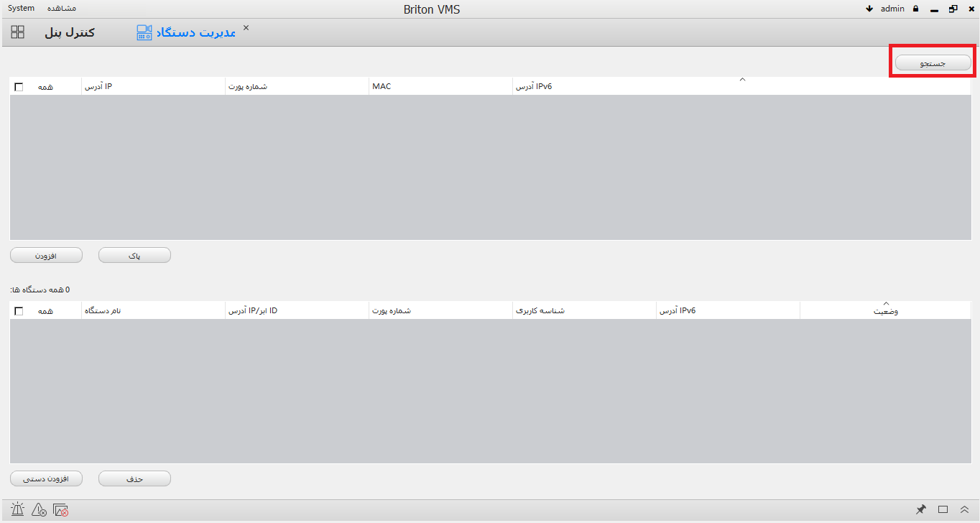Expand the bottom panel with double chevron
The height and width of the screenshot is (523, 980).
pos(964,509)
